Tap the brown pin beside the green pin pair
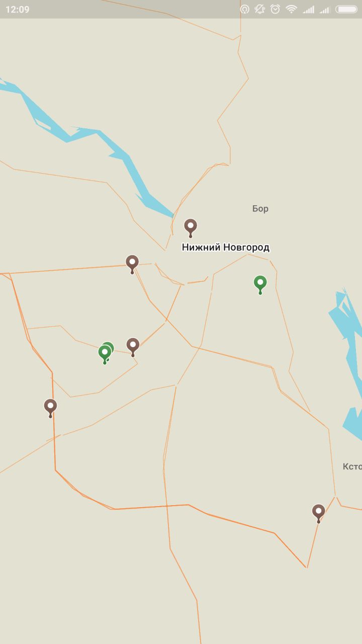362x644 pixels. click(x=133, y=347)
